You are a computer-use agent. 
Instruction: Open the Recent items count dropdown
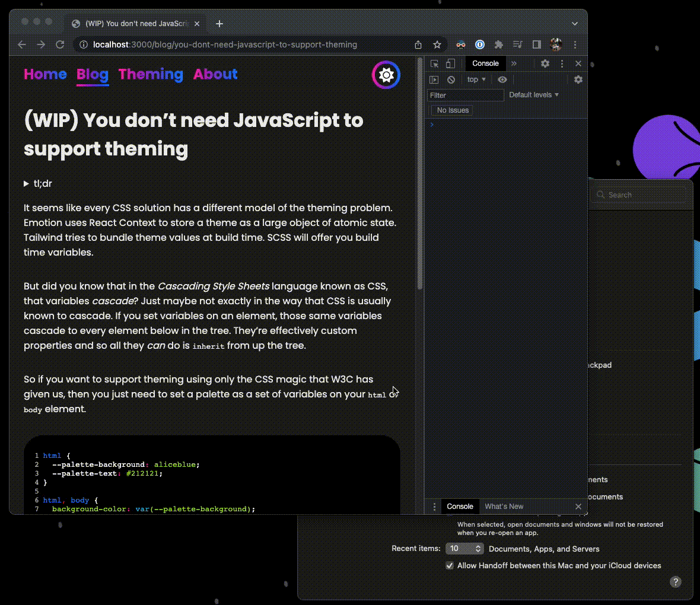(x=464, y=549)
